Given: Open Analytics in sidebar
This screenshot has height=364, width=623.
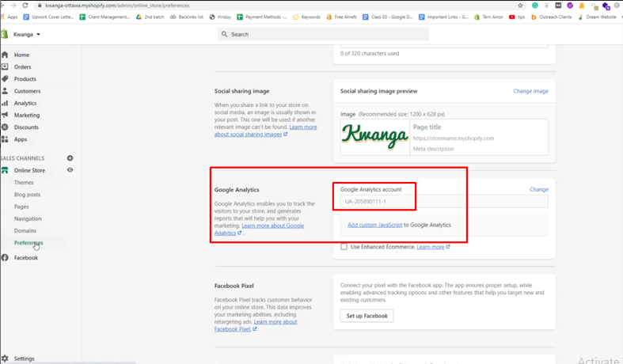Looking at the screenshot, I should (x=25, y=103).
